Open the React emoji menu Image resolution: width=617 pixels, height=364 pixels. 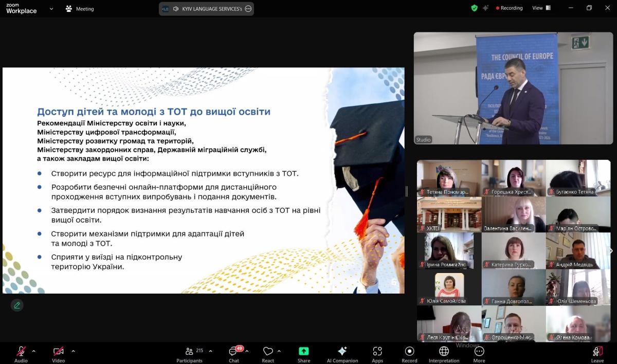point(268,353)
